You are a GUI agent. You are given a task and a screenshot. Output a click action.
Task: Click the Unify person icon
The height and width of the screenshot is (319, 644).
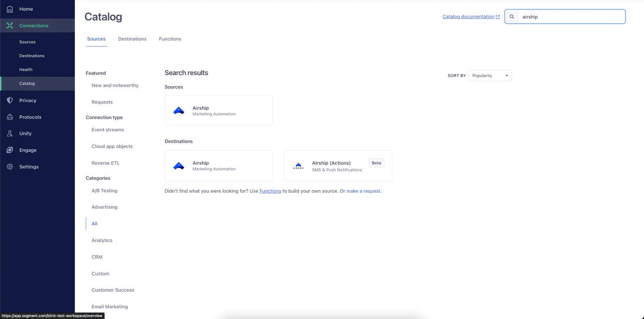[10, 133]
